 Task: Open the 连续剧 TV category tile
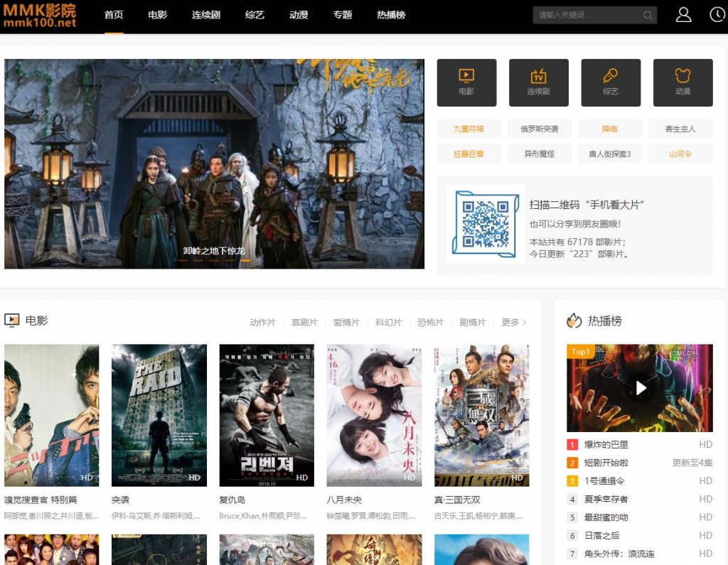pos(538,82)
